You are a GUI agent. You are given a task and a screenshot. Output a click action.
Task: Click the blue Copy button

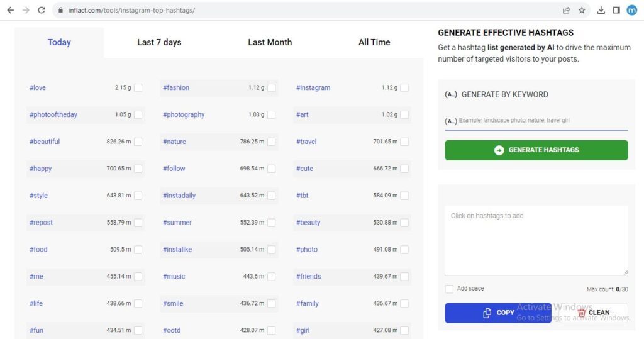[x=498, y=313]
